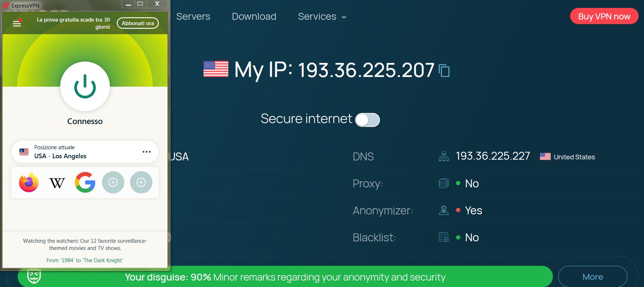Open the Wikipedia shortcut icon

[57, 183]
